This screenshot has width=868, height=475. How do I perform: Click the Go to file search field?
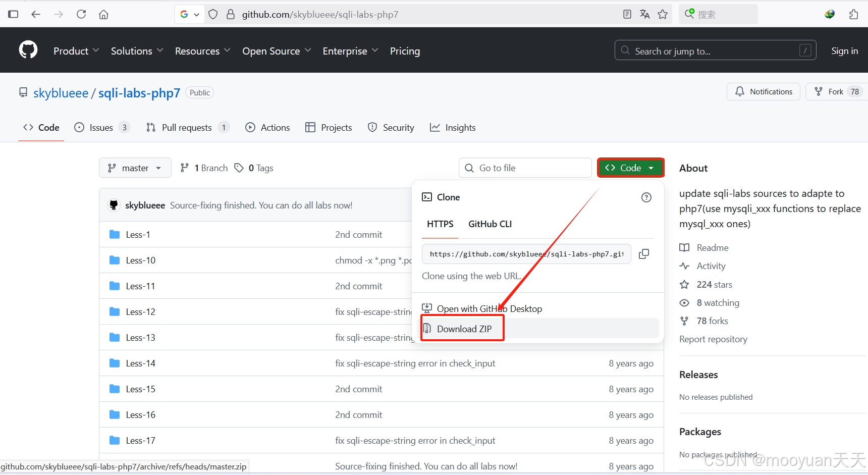(x=525, y=168)
